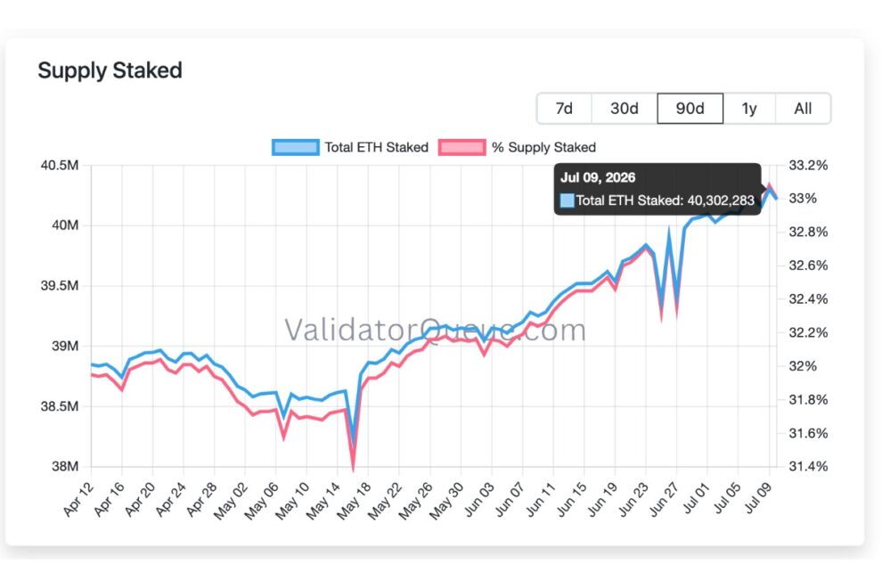The image size is (882, 588).
Task: Click the 40.5M left axis label
Action: (x=59, y=166)
